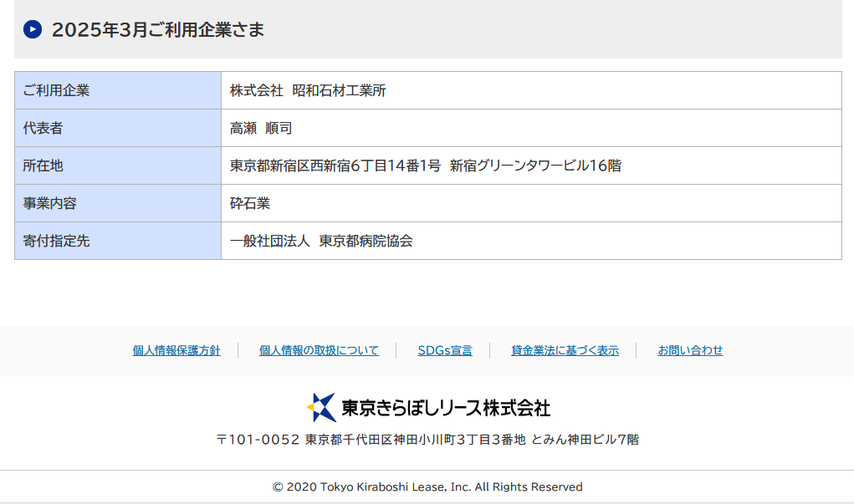Select the ご利用企業 row label
The height and width of the screenshot is (504, 854).
click(x=56, y=90)
